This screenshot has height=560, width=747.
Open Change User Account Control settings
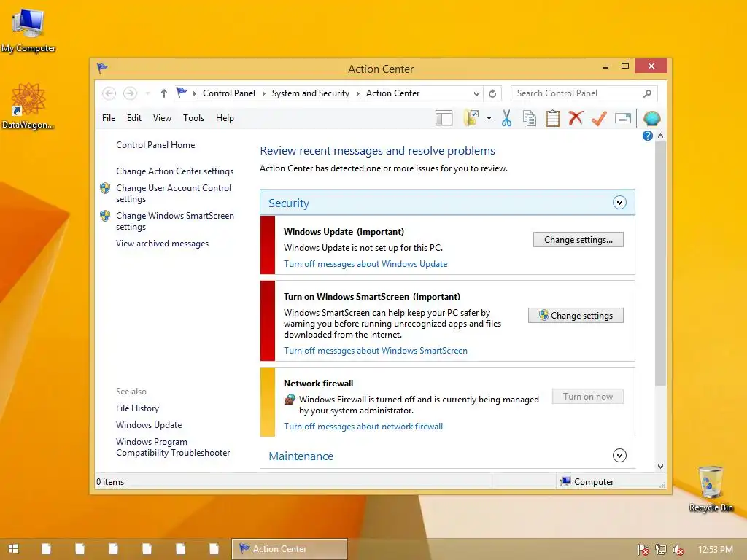174,193
